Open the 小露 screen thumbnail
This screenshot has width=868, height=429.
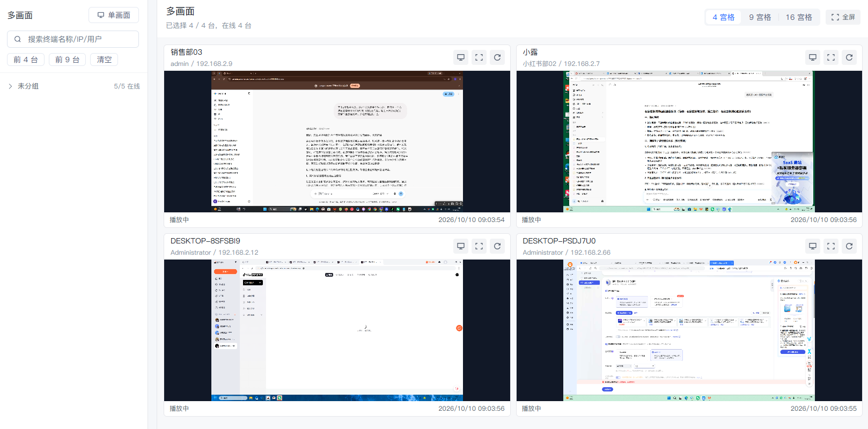click(x=689, y=142)
